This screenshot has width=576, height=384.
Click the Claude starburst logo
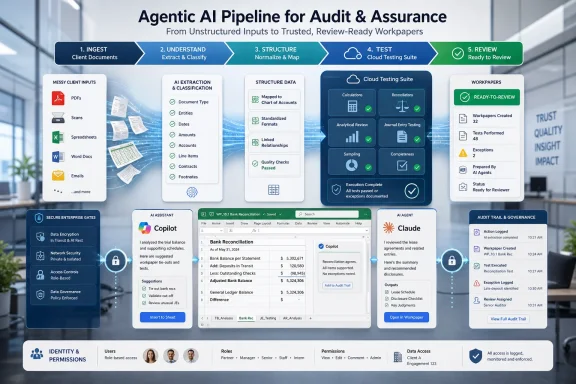tap(389, 228)
